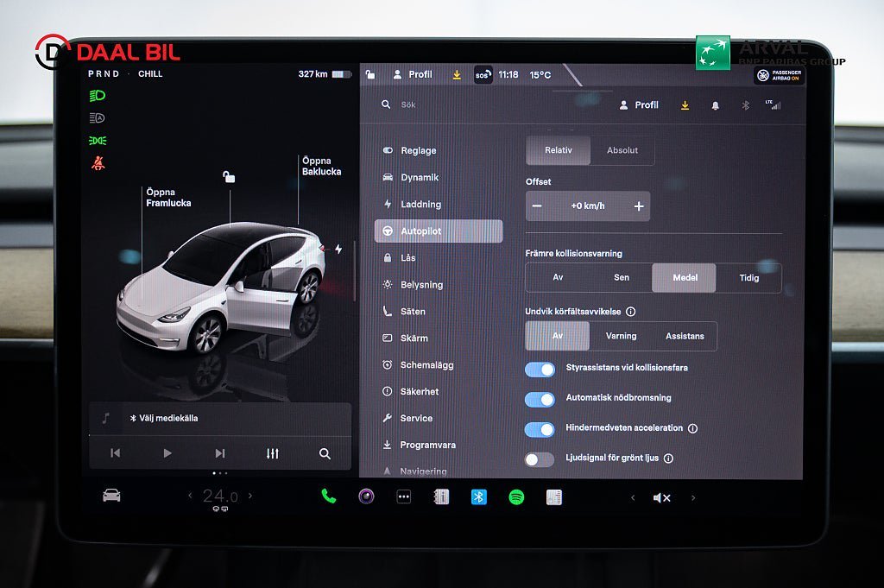The height and width of the screenshot is (588, 884).
Task: Increase offset with the plus button
Action: 639,206
